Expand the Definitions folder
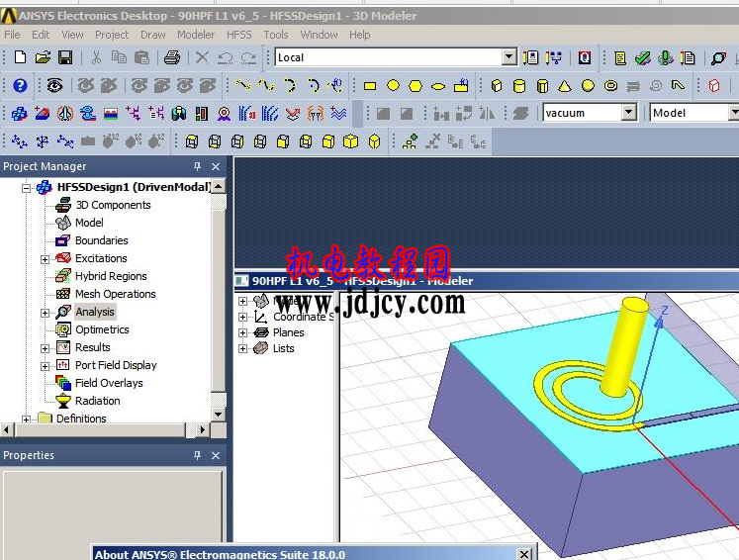 pyautogui.click(x=27, y=420)
